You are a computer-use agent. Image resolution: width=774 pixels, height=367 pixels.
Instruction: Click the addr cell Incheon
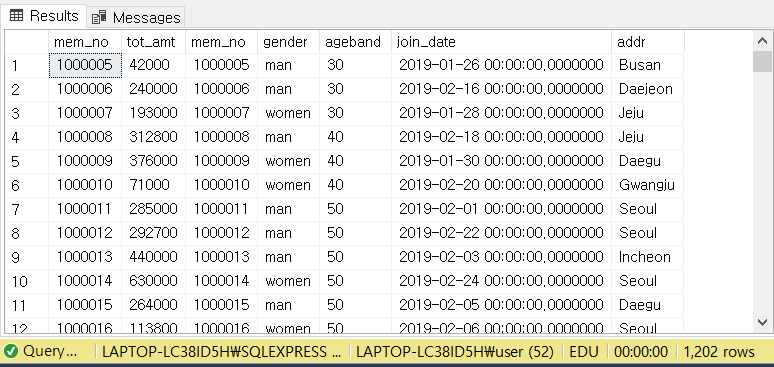(x=648, y=257)
